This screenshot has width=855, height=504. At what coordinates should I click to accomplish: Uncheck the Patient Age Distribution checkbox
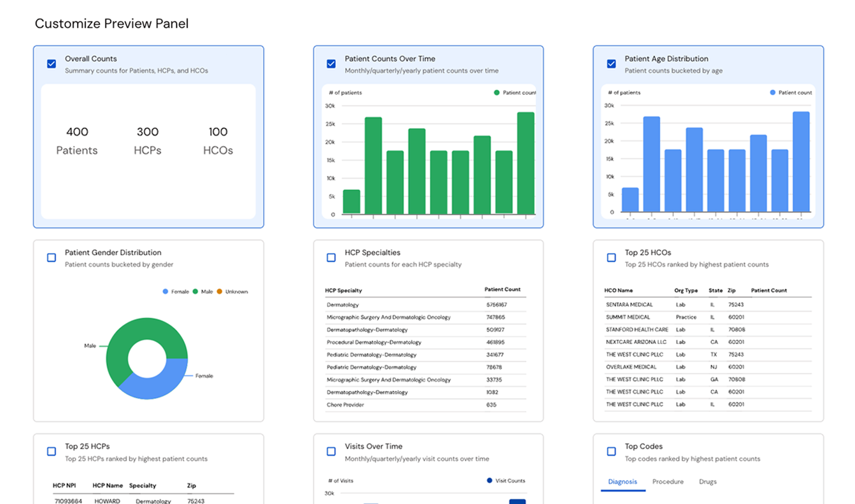611,64
